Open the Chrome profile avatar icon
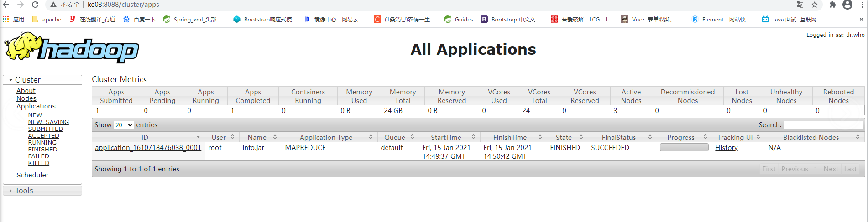Viewport: 868px width, 222px height. click(847, 5)
